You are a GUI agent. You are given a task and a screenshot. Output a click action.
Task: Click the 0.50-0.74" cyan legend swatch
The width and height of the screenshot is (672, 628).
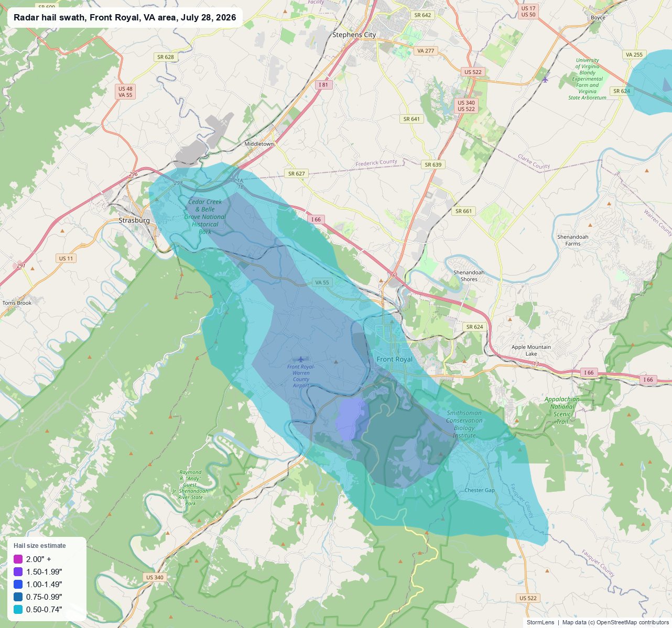pyautogui.click(x=18, y=609)
